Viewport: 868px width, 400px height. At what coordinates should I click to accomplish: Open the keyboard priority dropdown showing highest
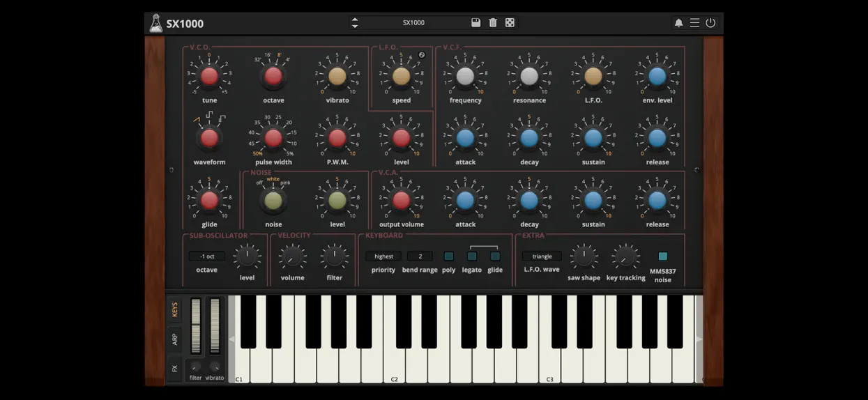[x=383, y=256]
